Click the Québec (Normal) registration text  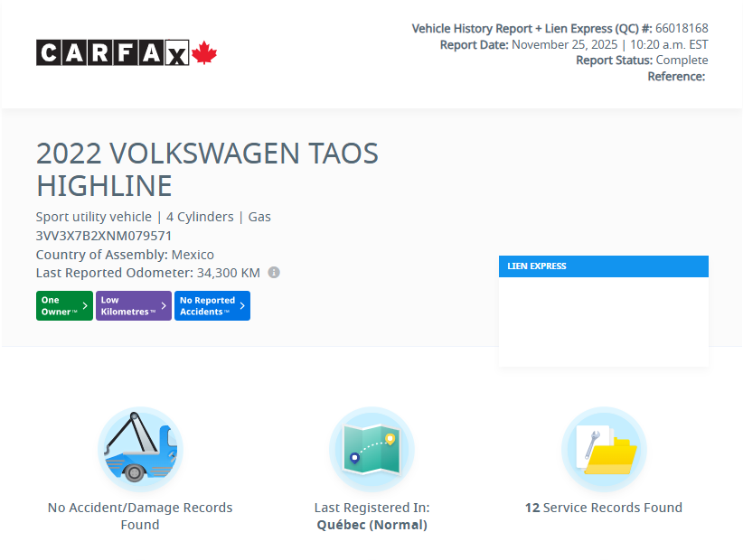coord(371,524)
